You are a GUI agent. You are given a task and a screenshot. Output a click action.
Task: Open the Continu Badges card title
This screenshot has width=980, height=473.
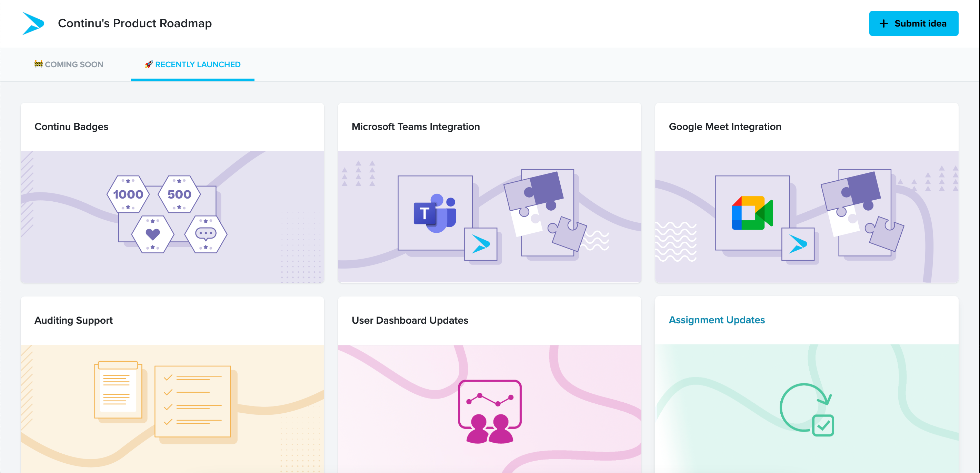coord(71,127)
